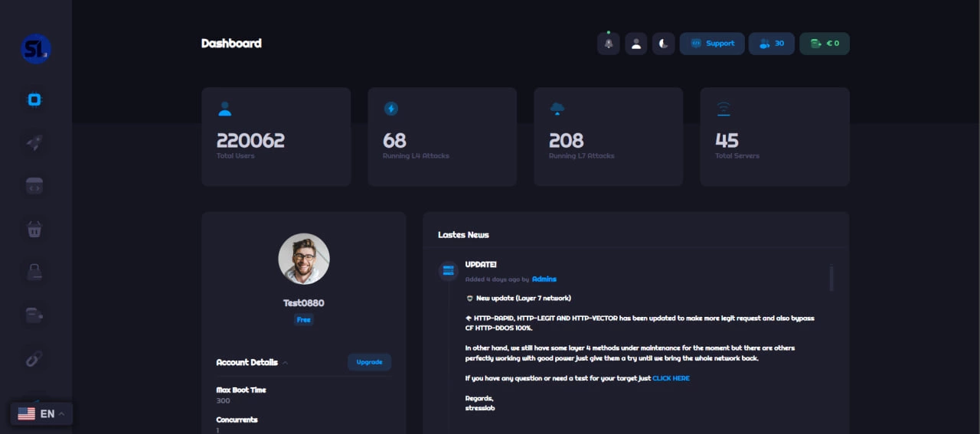Click the Concurrents label

tap(237, 419)
